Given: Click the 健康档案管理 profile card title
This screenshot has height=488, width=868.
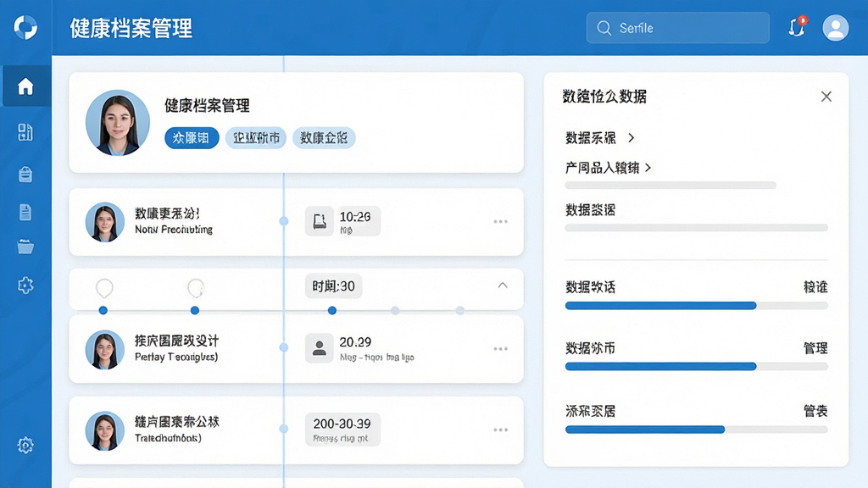Looking at the screenshot, I should 207,105.
